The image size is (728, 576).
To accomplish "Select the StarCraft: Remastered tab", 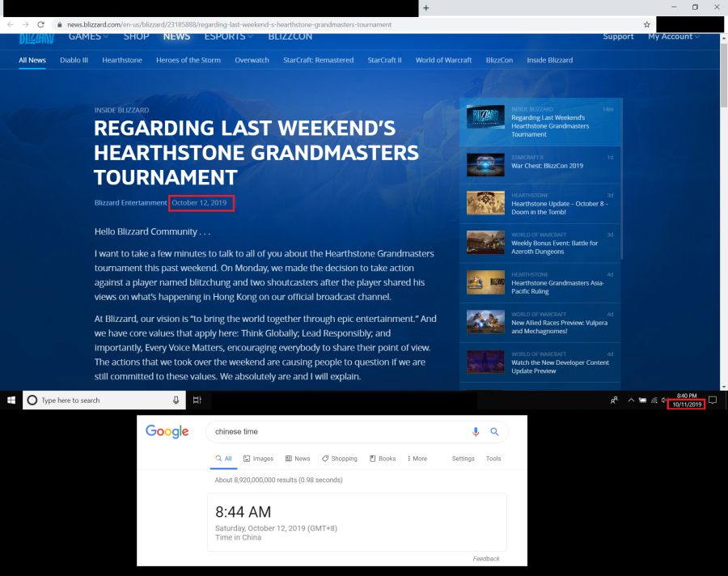I will (318, 60).
